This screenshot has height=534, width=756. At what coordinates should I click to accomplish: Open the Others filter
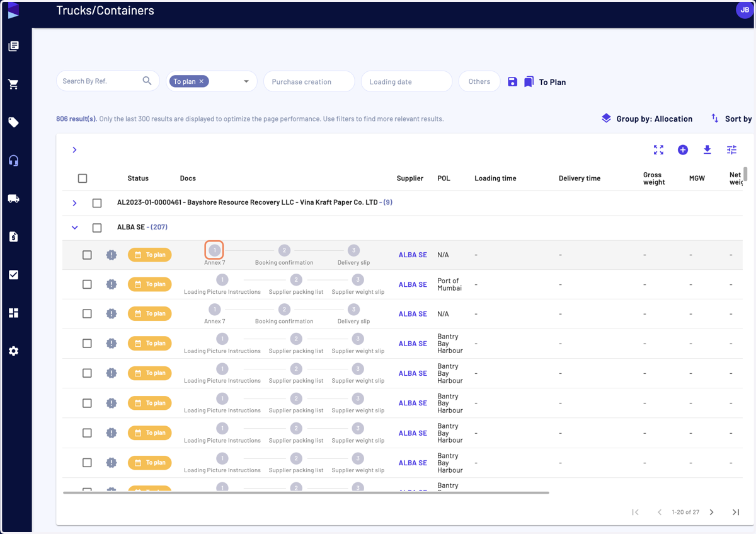(479, 81)
